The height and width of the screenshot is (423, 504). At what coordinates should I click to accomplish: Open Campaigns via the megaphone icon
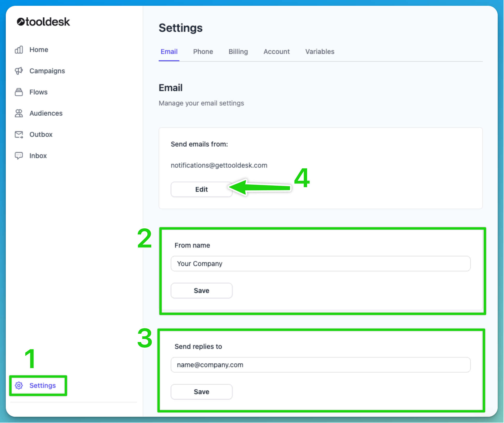[19, 71]
